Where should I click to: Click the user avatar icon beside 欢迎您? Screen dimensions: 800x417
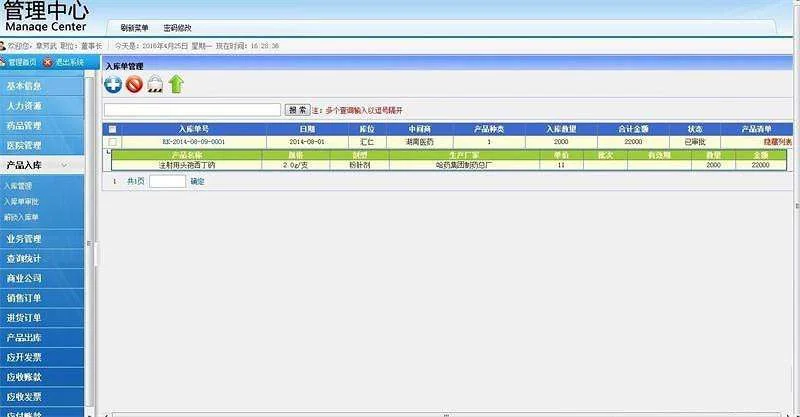click(x=3, y=46)
